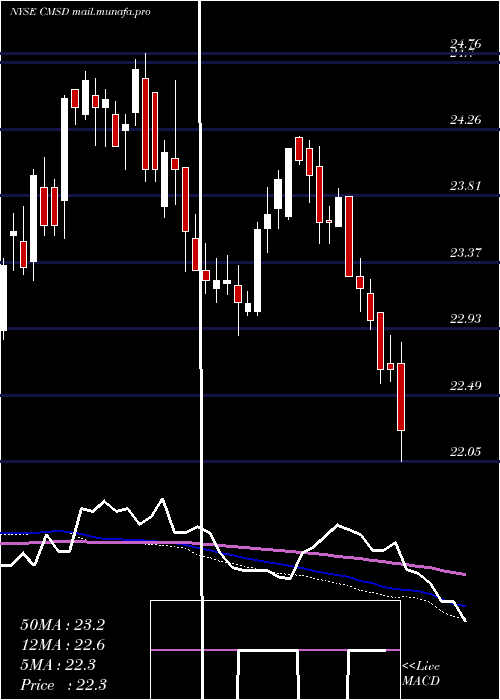Viewport: 500px width, 700px height.
Task: Click the 22.93 price level label
Action: [x=466, y=319]
